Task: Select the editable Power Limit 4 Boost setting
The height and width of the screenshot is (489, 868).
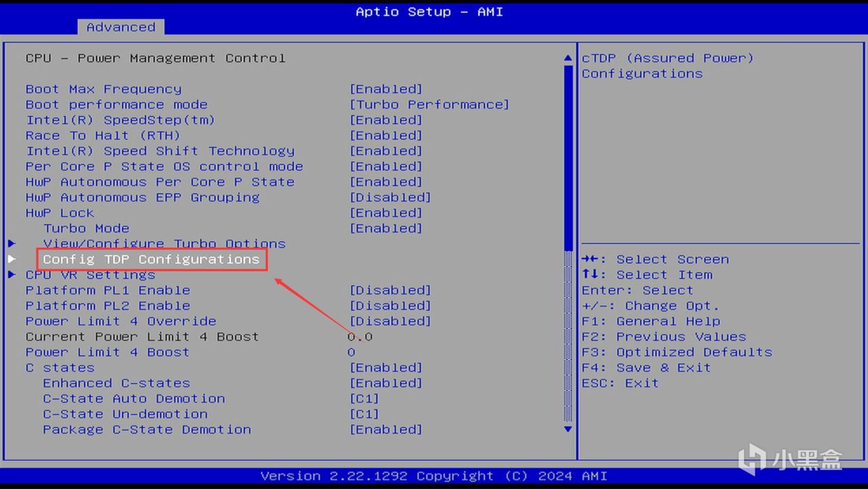Action: [x=107, y=353]
